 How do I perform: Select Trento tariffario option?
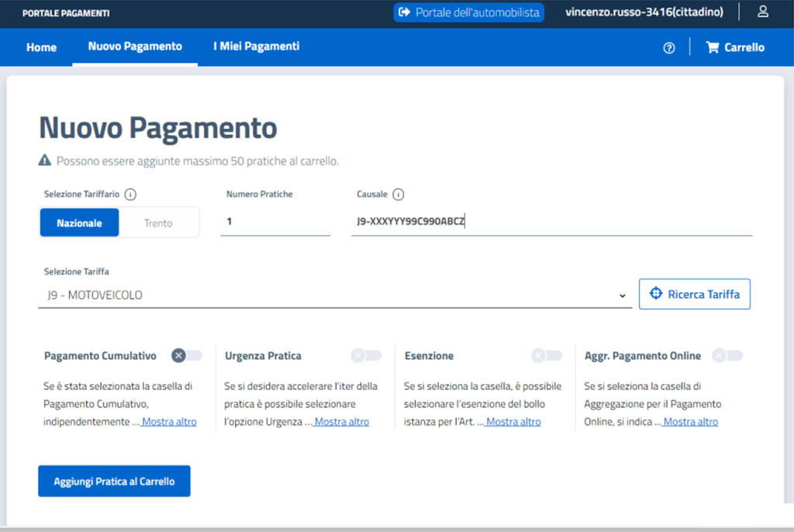(x=158, y=223)
